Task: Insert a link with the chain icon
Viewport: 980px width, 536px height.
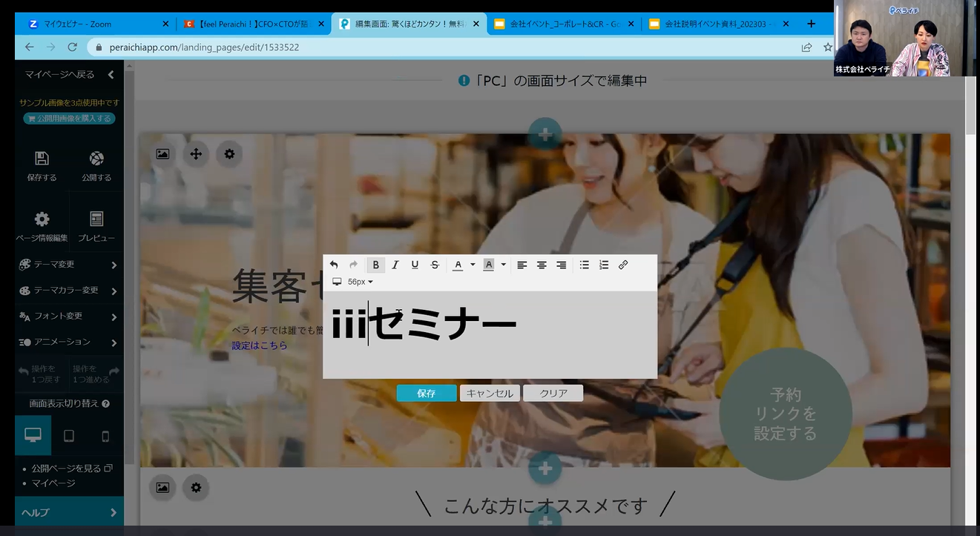Action: tap(623, 265)
